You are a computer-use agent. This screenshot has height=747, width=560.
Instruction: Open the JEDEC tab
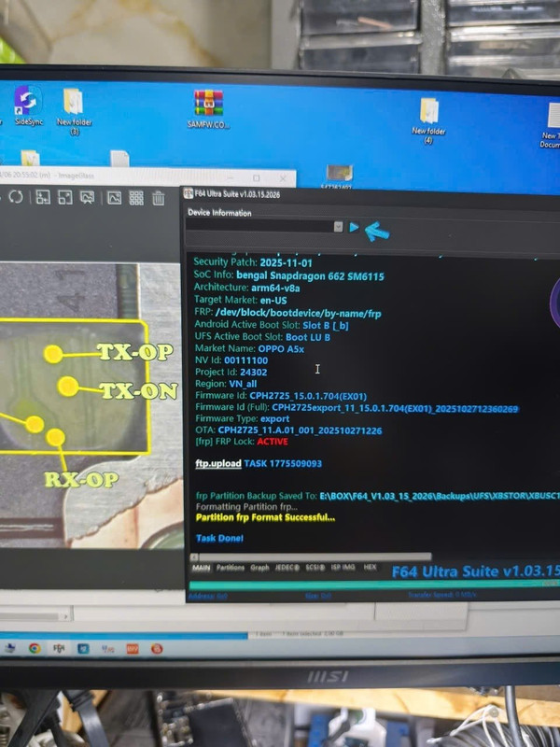click(287, 568)
